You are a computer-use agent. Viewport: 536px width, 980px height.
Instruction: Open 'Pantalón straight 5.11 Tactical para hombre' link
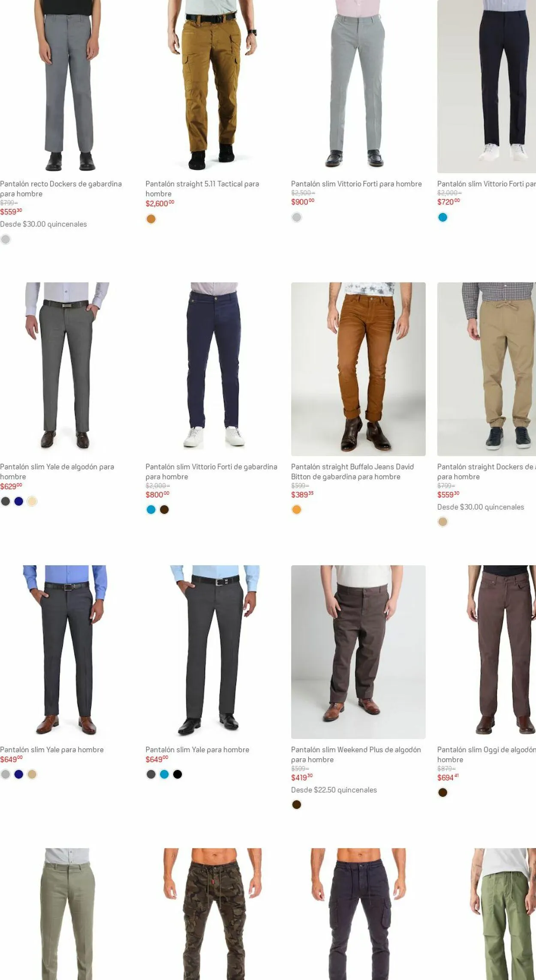(x=202, y=189)
